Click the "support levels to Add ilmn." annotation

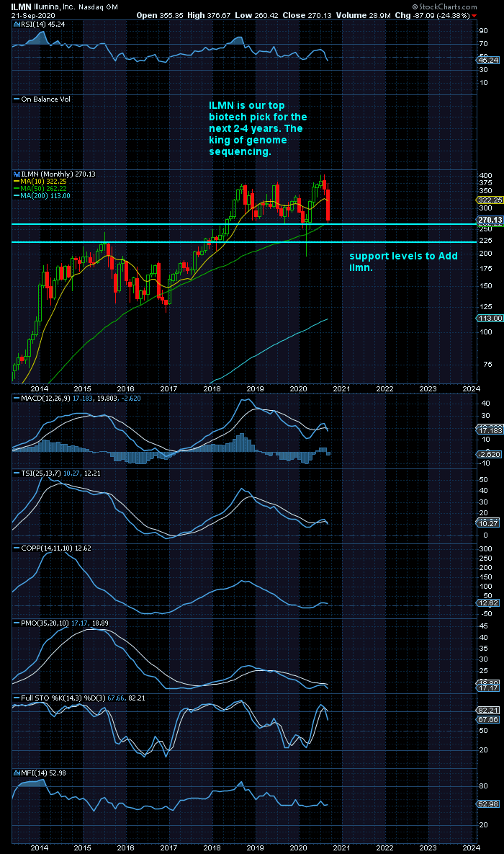pos(403,262)
